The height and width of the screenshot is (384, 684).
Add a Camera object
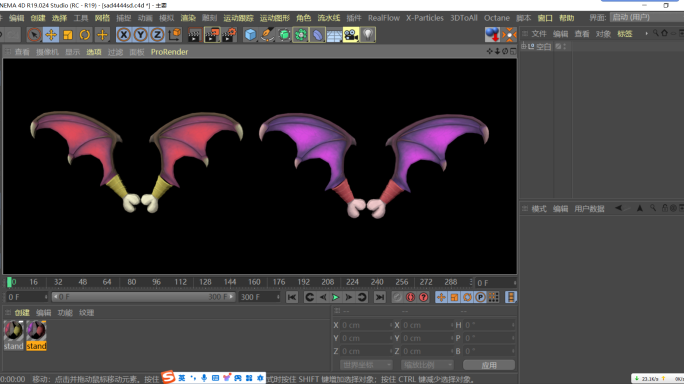[x=351, y=35]
